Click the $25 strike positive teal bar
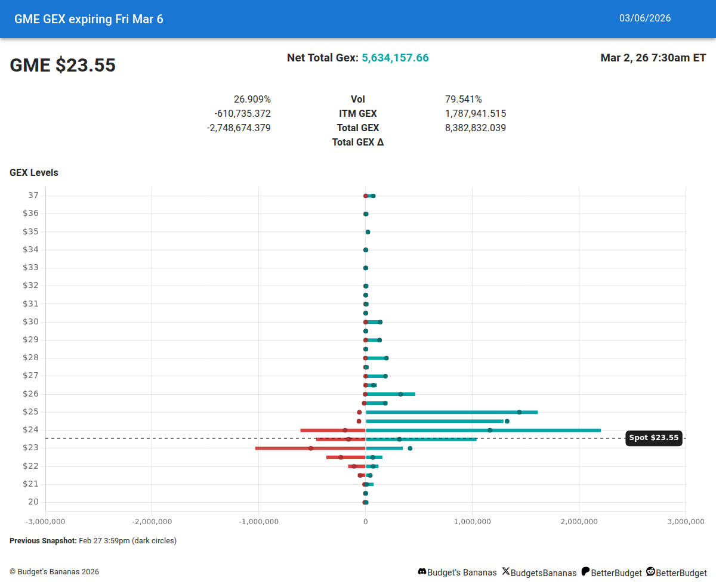 pos(452,412)
